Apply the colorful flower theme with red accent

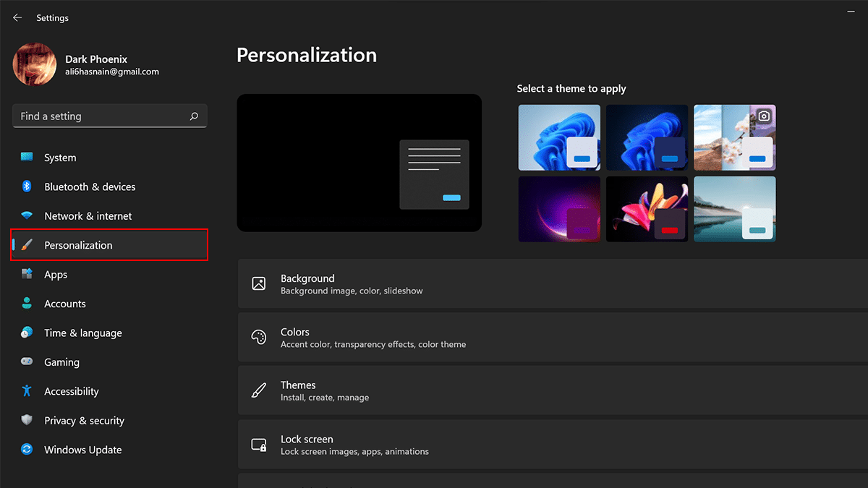click(647, 209)
